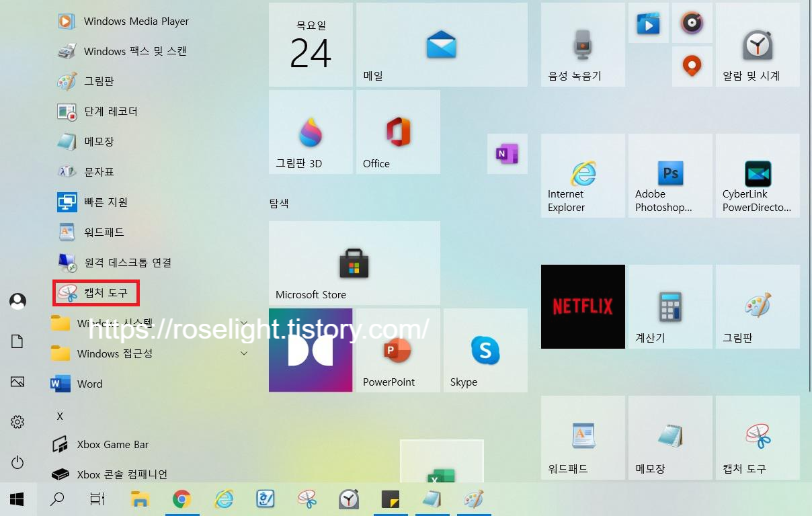The width and height of the screenshot is (812, 516).
Task: Open the 메모장 tile
Action: (670, 437)
